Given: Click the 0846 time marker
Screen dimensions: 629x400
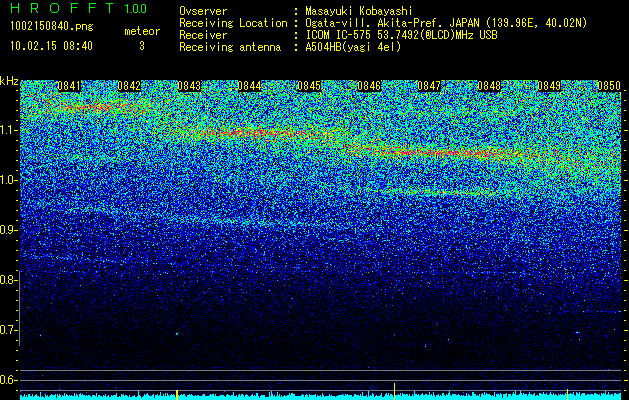Looking at the screenshot, I should (369, 86).
